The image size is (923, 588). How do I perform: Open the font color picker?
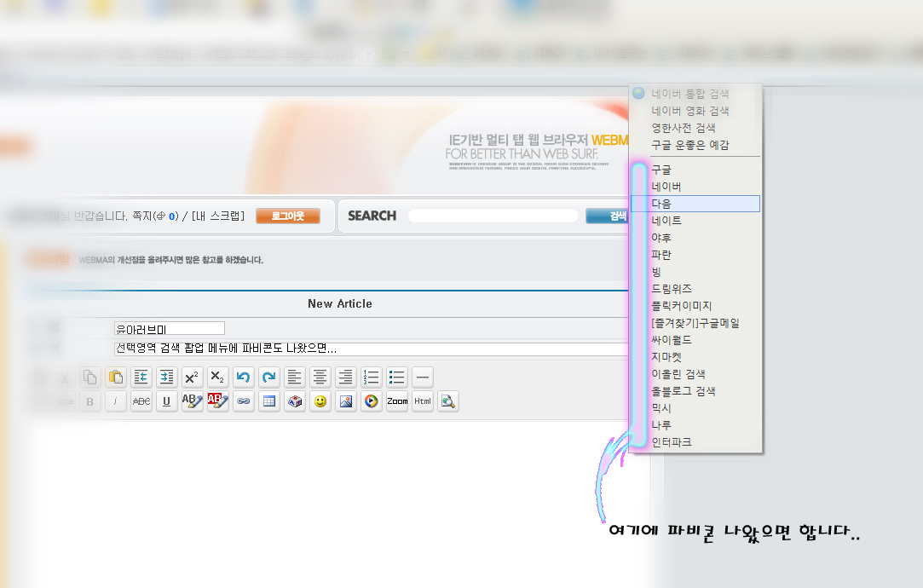click(193, 401)
